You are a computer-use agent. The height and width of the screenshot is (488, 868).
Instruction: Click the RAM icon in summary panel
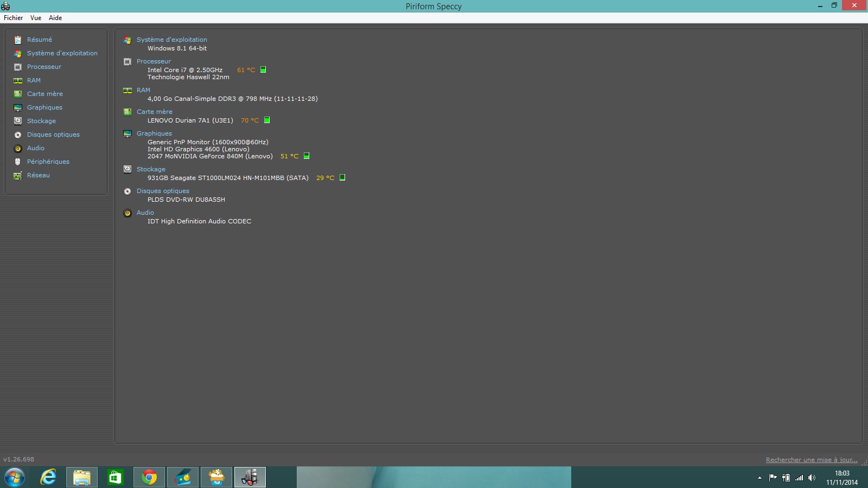click(x=127, y=90)
